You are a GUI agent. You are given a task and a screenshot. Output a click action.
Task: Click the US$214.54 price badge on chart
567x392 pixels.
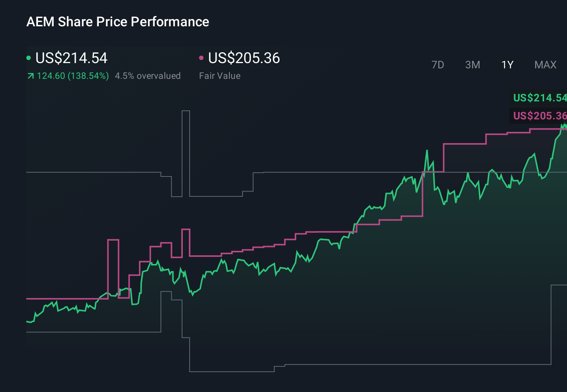click(x=539, y=98)
